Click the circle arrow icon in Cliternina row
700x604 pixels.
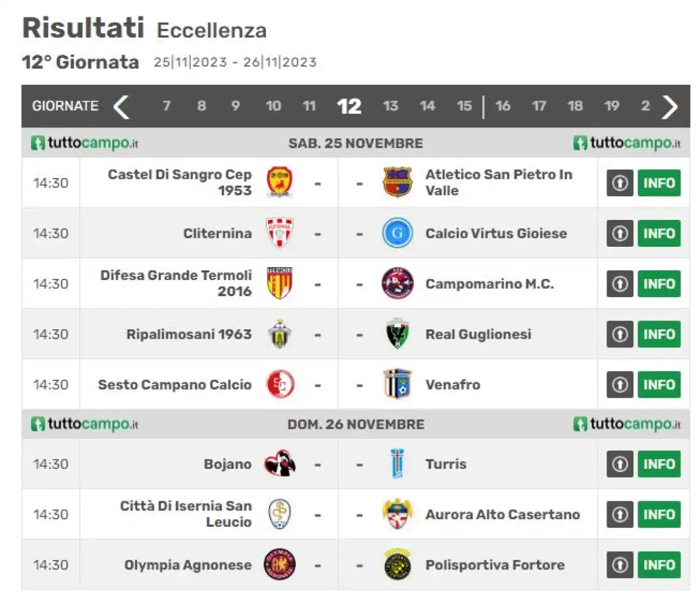tap(620, 234)
